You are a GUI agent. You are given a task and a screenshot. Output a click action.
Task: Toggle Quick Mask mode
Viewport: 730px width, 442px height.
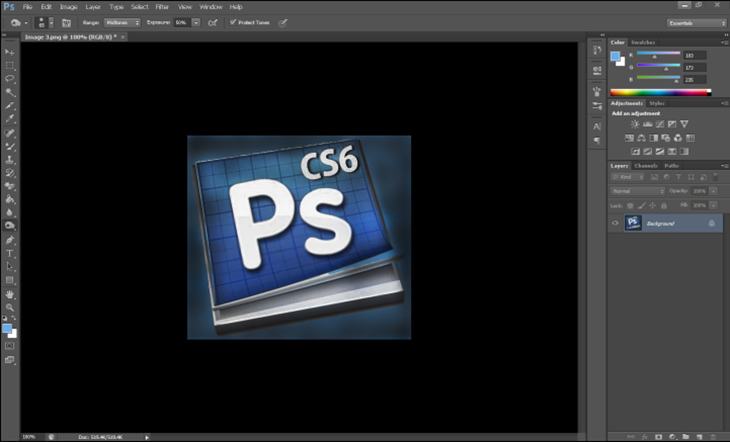[x=9, y=346]
